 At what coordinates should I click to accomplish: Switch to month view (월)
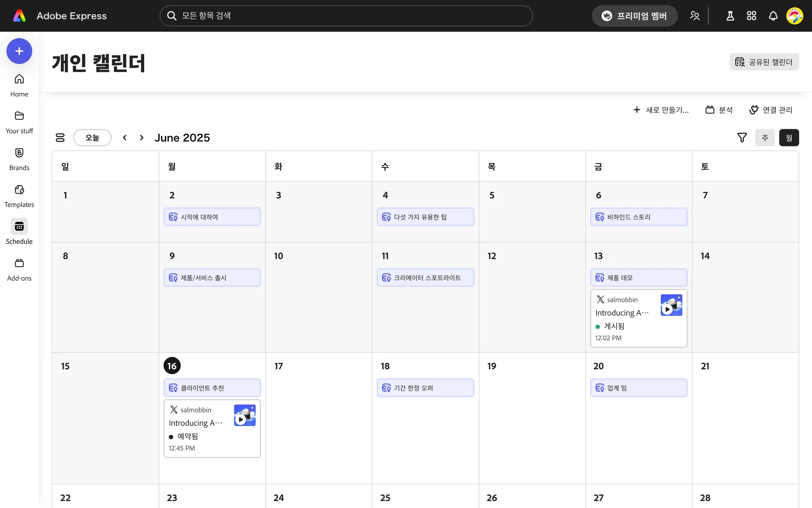789,138
